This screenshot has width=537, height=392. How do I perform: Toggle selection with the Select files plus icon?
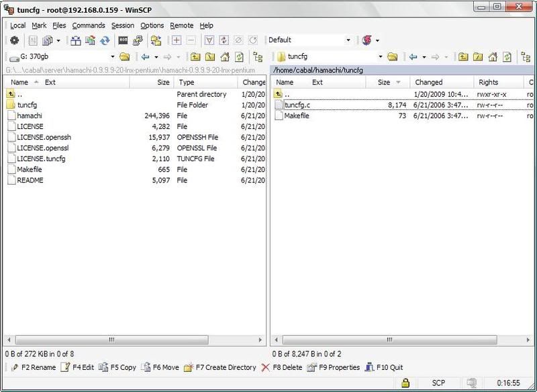pyautogui.click(x=177, y=41)
